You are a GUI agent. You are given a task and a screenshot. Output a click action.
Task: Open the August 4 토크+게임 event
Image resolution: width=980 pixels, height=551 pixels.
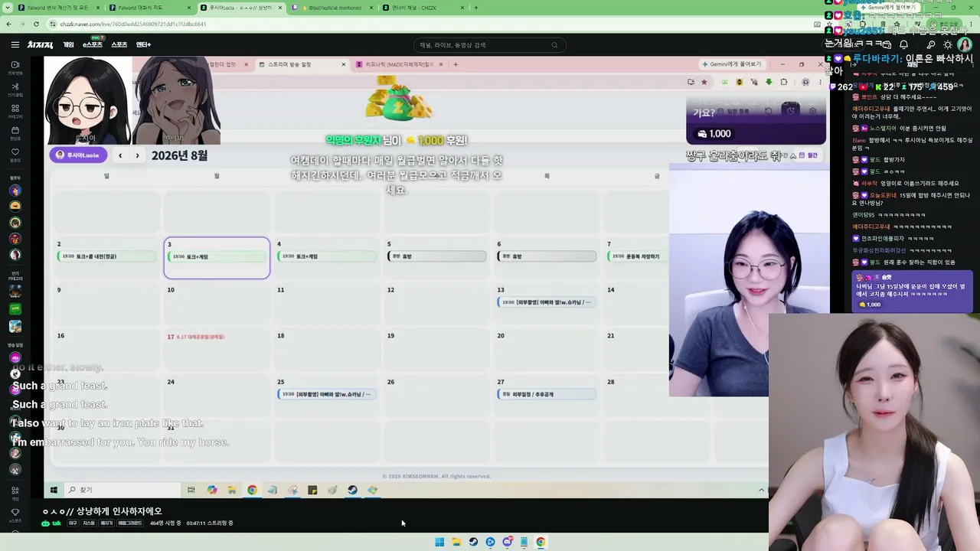pyautogui.click(x=328, y=256)
